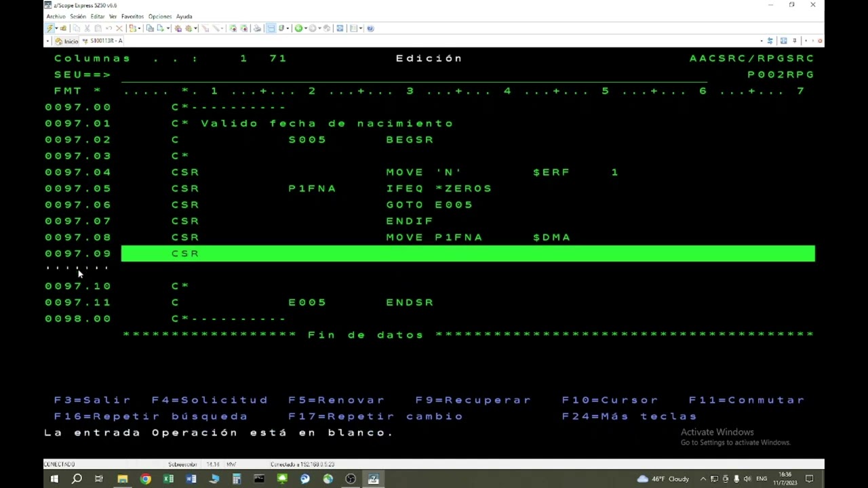Open the notifications icon in system tray
The image size is (868, 488).
pos(809,479)
